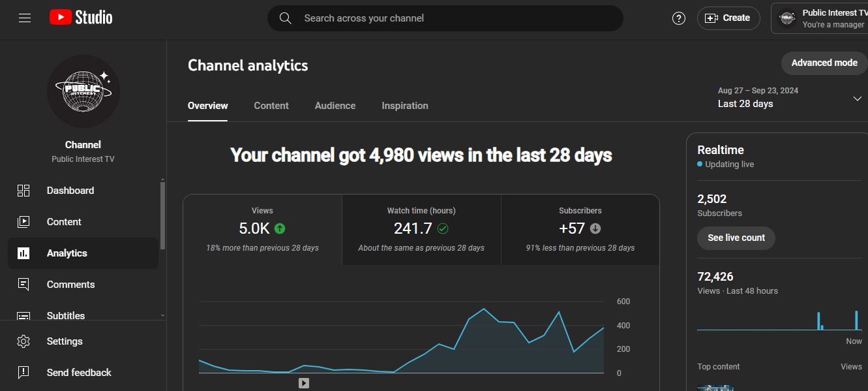Select the Views metric card
Viewport: 868px width, 391px height.
click(x=262, y=230)
